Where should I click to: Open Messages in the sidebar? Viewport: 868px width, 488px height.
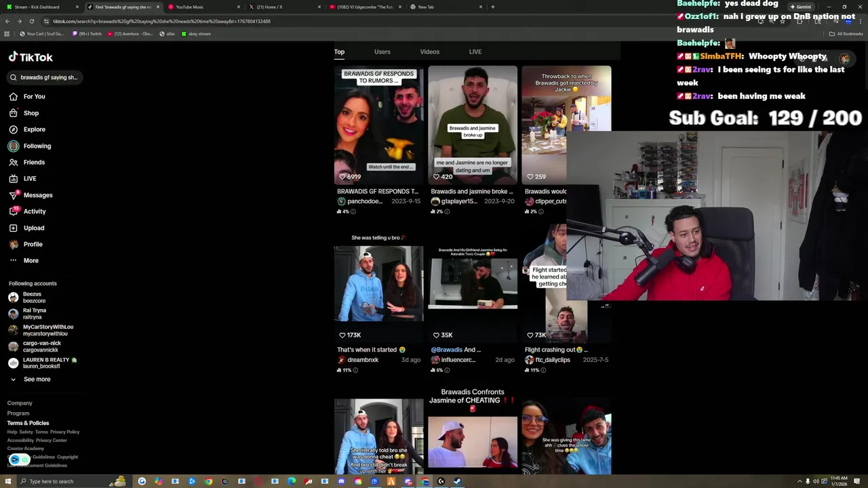click(38, 195)
